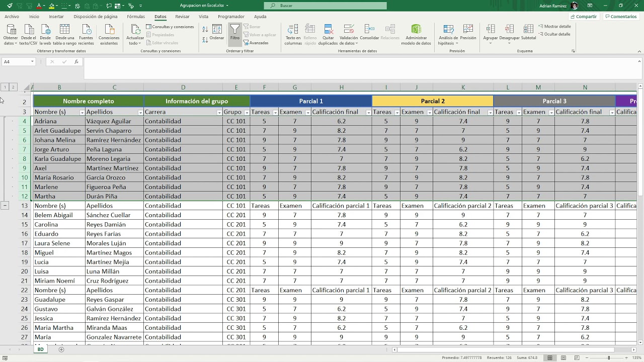The width and height of the screenshot is (644, 362).
Task: Click Avanzadas filter option
Action: pyautogui.click(x=256, y=43)
